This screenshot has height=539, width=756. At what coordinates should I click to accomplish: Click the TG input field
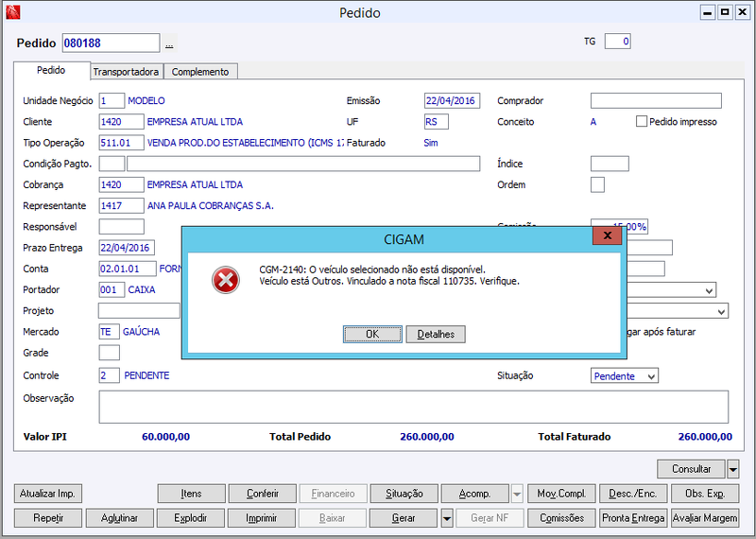pyautogui.click(x=618, y=42)
